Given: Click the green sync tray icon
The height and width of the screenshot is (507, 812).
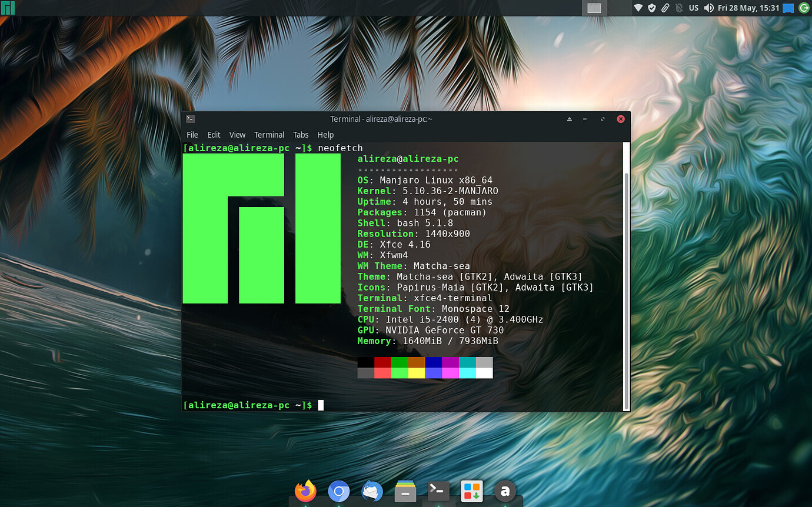Looking at the screenshot, I should 804,8.
